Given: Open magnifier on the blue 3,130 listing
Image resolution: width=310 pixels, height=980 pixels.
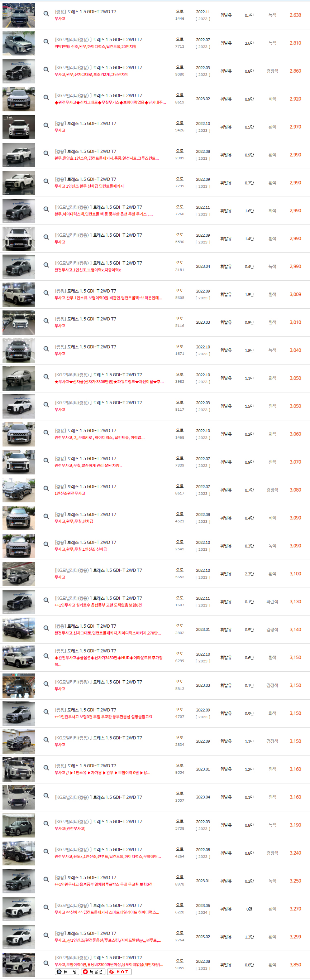Looking at the screenshot, I should (46, 600).
